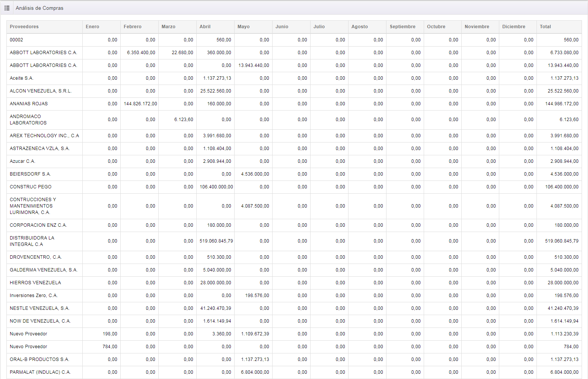Click the Septiembre column header

(405, 27)
